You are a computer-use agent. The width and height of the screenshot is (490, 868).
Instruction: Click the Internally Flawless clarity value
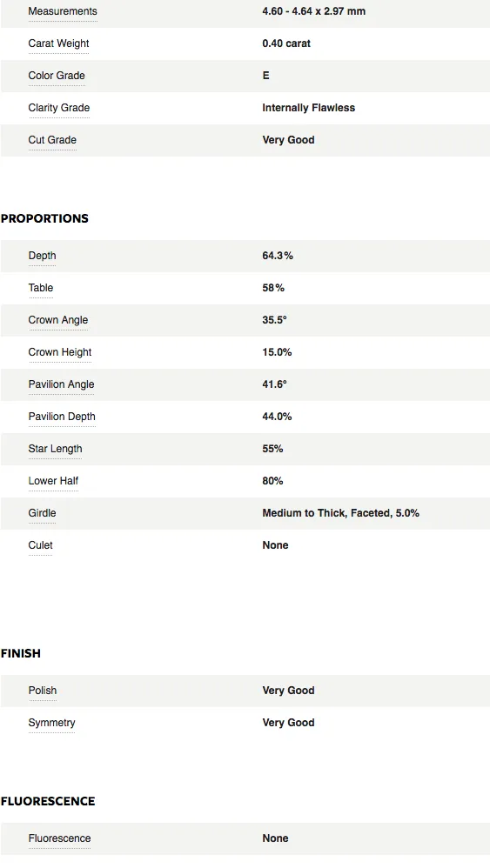click(x=308, y=107)
